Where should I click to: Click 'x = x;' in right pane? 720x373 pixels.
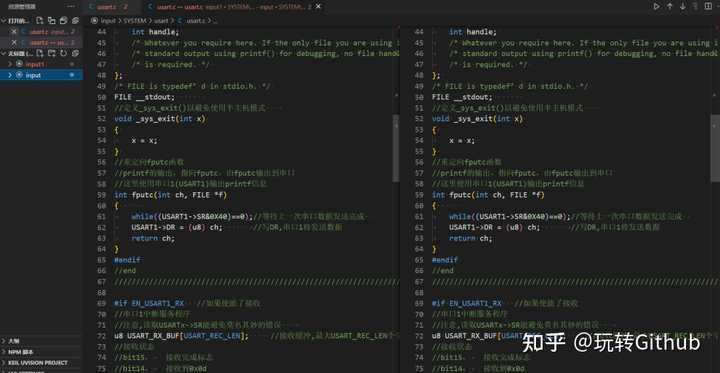[462, 141]
